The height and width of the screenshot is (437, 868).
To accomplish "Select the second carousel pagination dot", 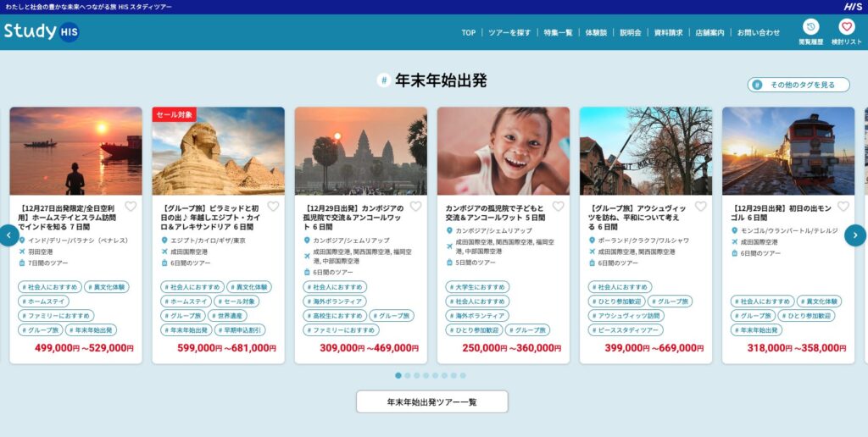I will tap(408, 375).
